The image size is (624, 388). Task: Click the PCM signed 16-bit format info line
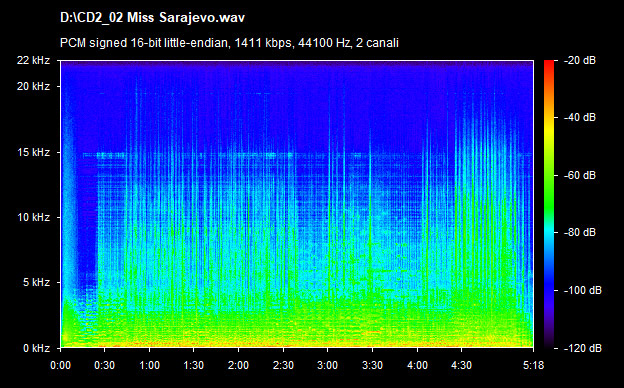pos(229,43)
